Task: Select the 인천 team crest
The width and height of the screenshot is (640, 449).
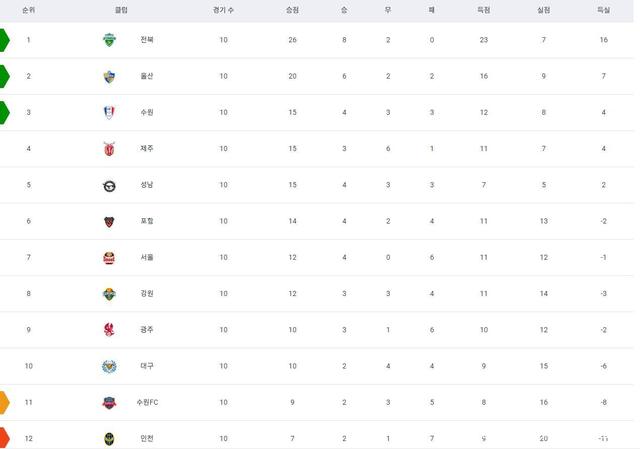Action: [109, 439]
